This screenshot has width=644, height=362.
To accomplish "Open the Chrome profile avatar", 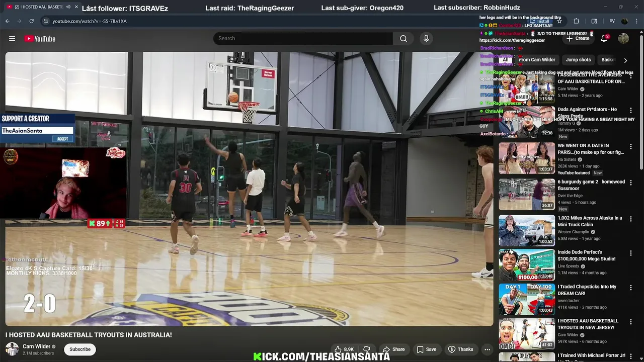I will [624, 21].
